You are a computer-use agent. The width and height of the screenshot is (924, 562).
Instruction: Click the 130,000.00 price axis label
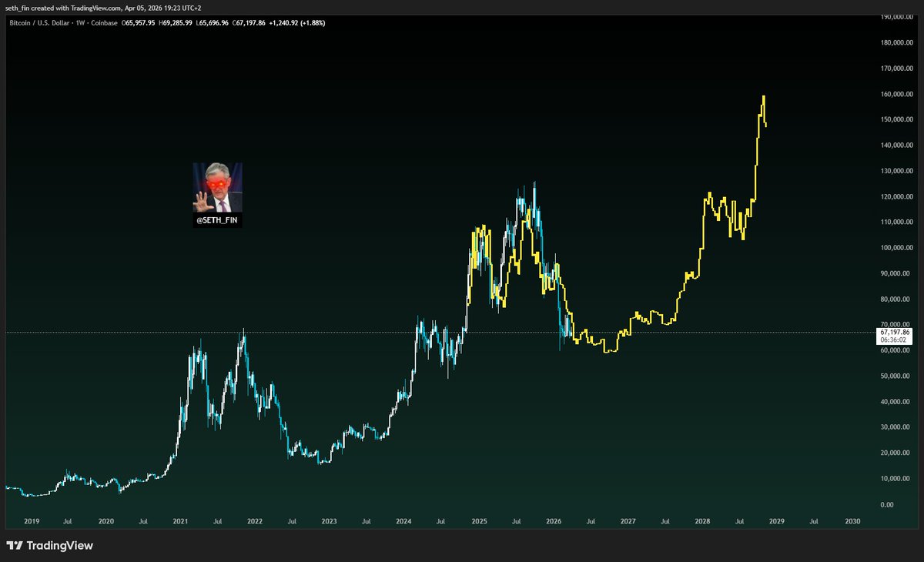click(x=897, y=171)
